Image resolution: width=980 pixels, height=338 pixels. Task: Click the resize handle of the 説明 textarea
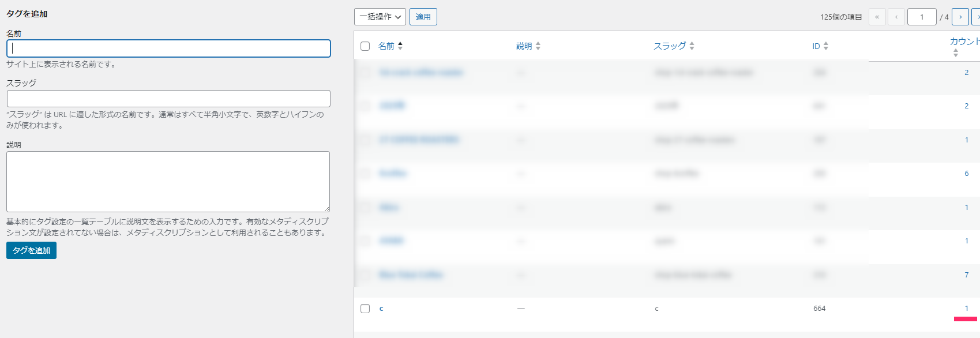[x=326, y=209]
